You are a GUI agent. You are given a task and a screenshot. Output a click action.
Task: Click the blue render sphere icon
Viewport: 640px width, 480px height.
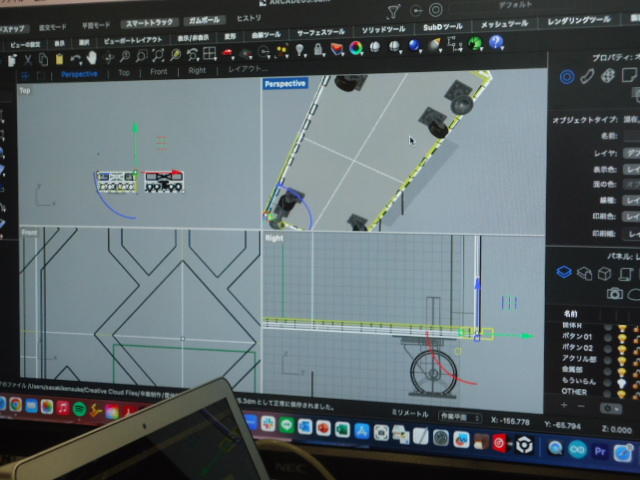tap(414, 45)
